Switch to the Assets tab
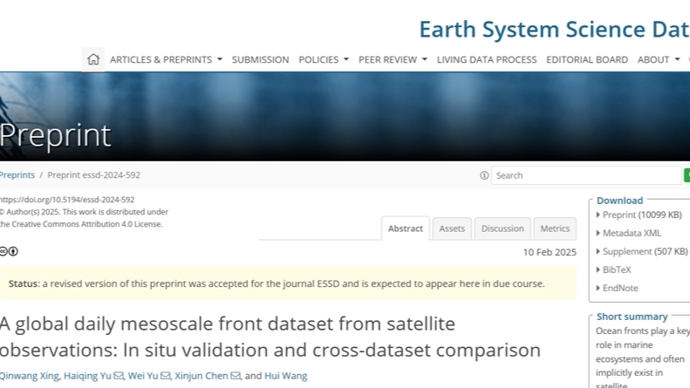This screenshot has width=690, height=388. (x=452, y=228)
